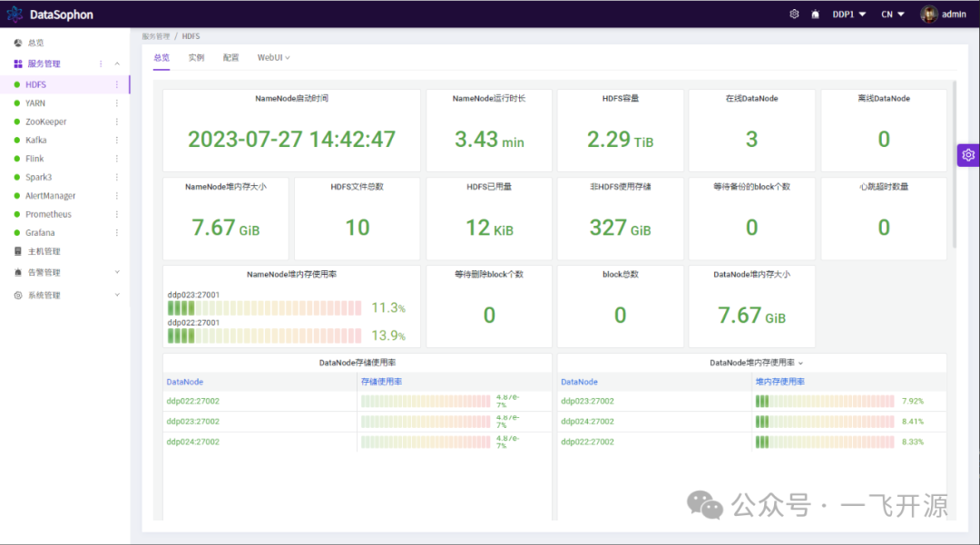Open the three-dot menu next to YARN
Viewport: 980px width, 545px height.
pos(116,103)
